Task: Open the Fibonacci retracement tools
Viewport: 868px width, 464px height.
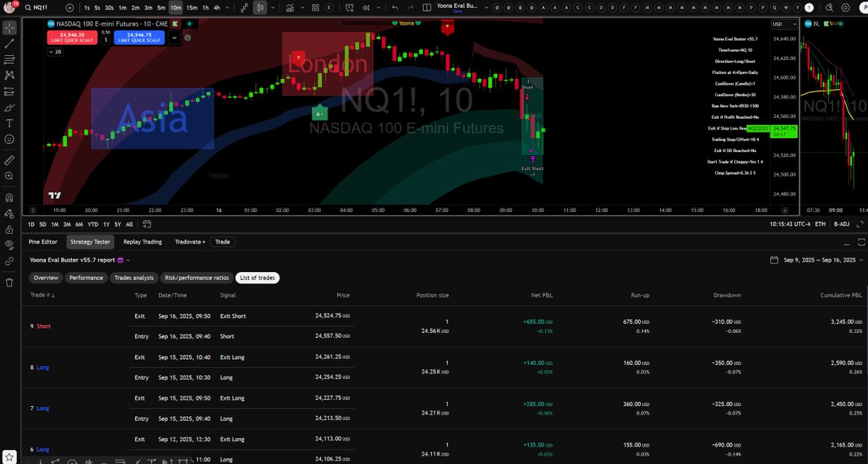Action: coord(9,59)
